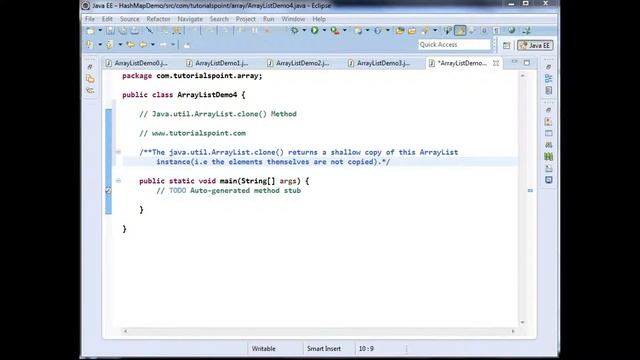Screen dimensions: 640x360
Task: Toggle the highlighted Mark Occurrences button
Action: [460, 31]
